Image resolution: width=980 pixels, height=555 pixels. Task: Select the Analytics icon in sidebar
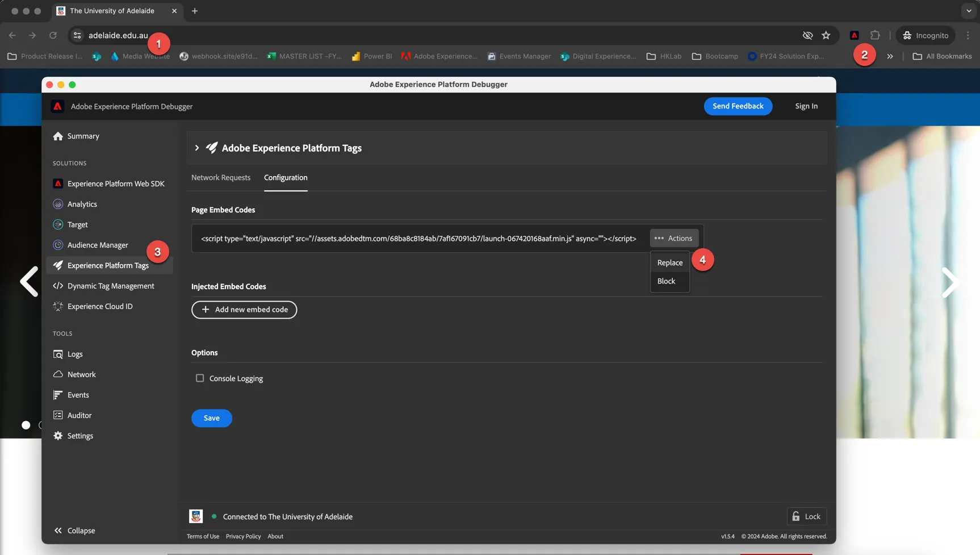(x=58, y=205)
